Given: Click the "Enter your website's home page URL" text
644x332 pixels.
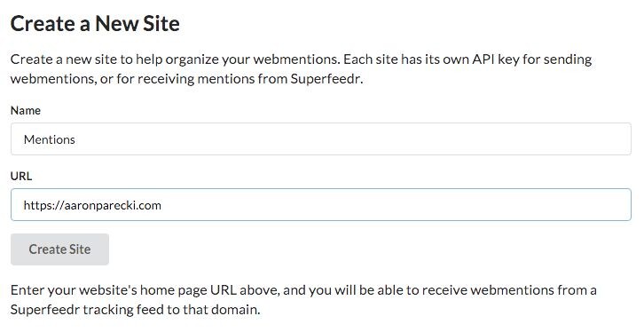Looking at the screenshot, I should 123,290.
